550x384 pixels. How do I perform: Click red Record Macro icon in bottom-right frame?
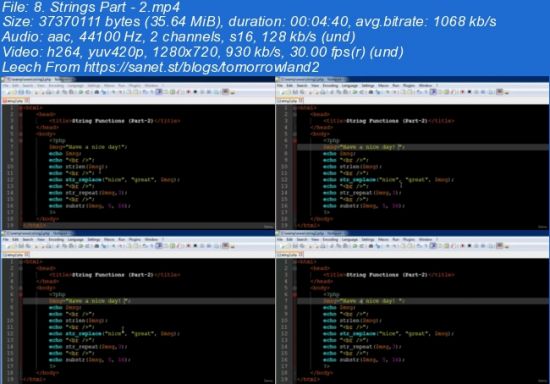click(x=462, y=246)
